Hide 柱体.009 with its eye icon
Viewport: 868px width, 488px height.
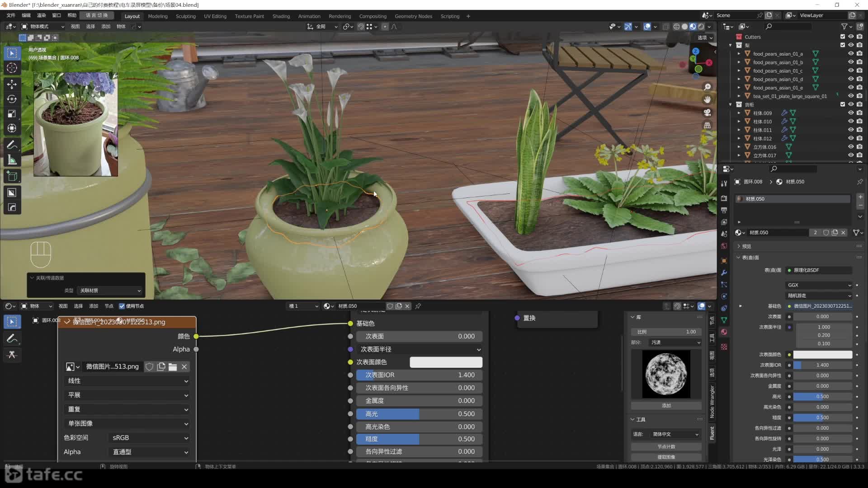[851, 113]
